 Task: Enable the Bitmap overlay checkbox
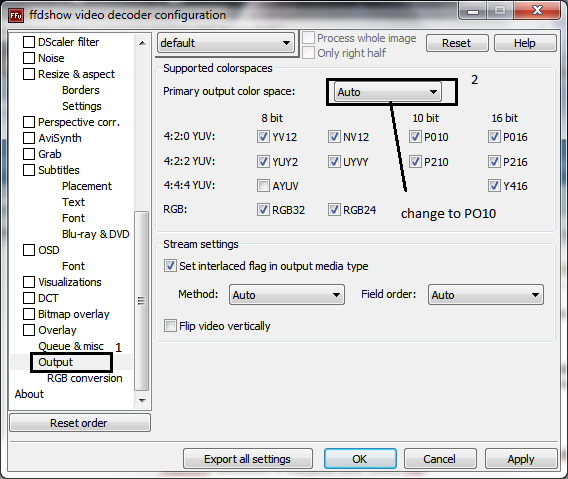[29, 314]
